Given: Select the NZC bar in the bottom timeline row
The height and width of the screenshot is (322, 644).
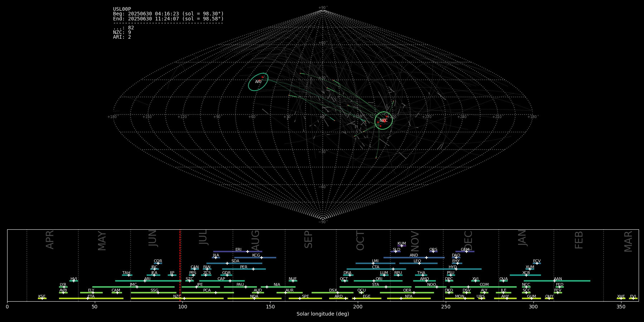Looking at the screenshot, I should coord(177,298).
